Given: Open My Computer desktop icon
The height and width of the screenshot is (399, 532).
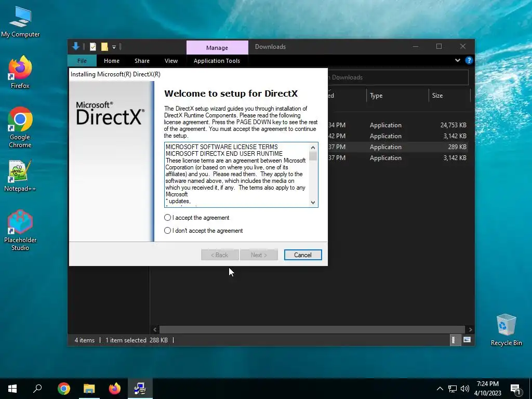Looking at the screenshot, I should [x=20, y=22].
